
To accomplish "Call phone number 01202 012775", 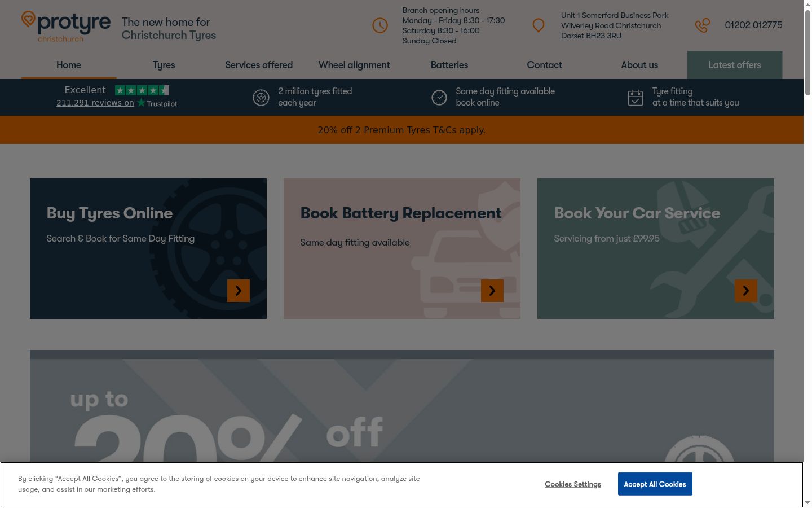I will tap(753, 25).
